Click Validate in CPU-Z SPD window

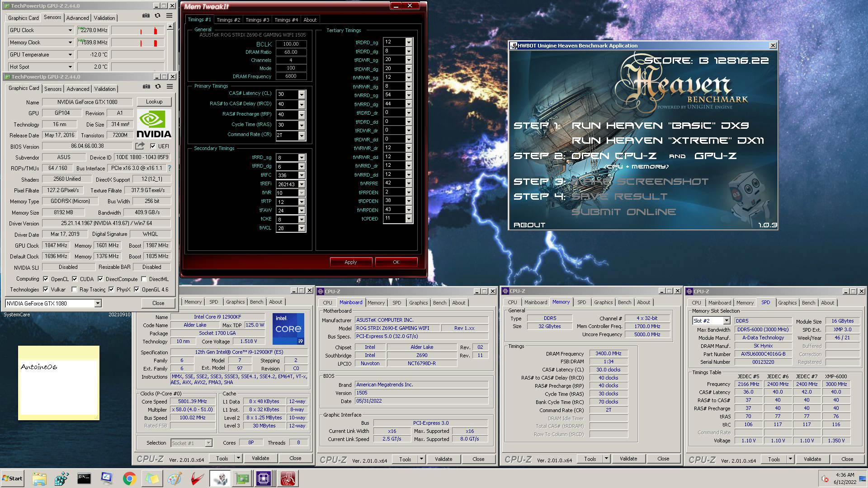coord(812,459)
